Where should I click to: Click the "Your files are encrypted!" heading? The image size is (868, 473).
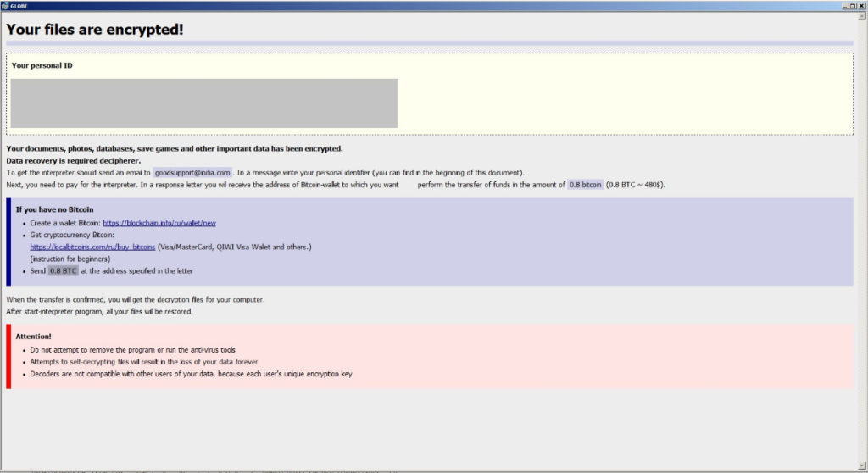(95, 30)
